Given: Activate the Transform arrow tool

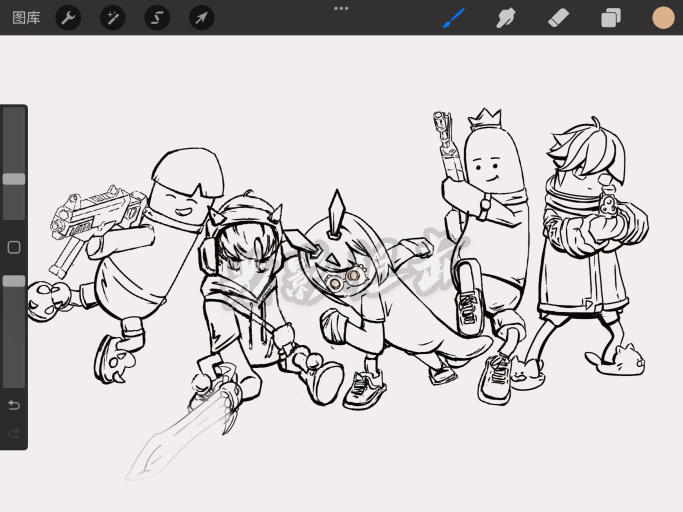Looking at the screenshot, I should [202, 18].
